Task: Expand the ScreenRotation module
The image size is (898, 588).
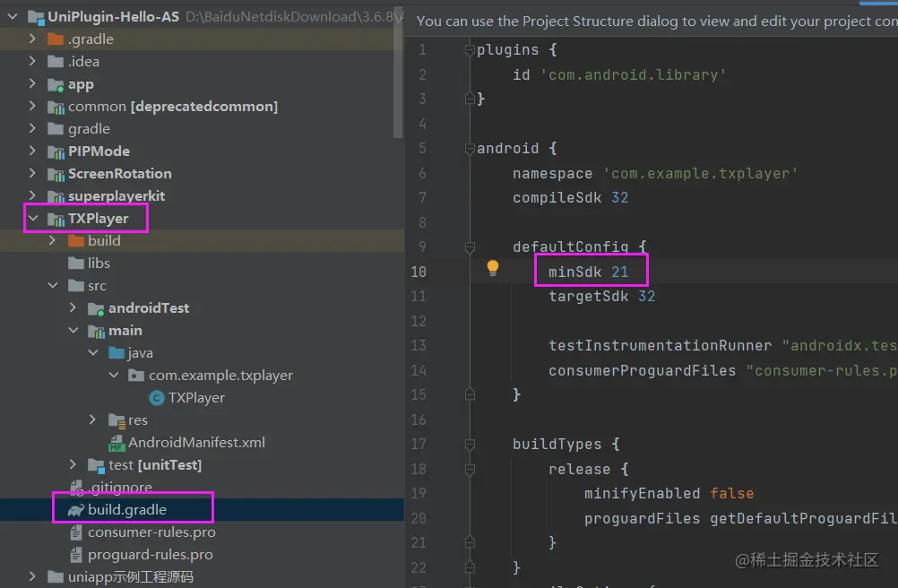Action: 32,173
